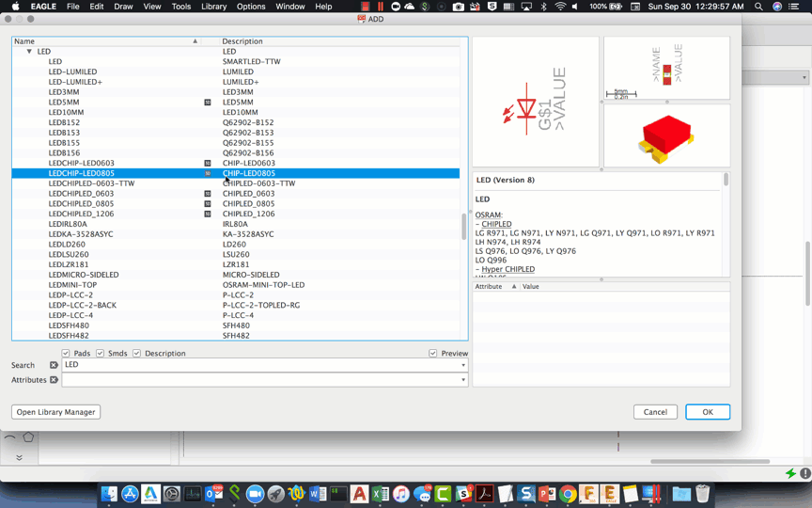
Task: Open Google Chrome from the dock
Action: click(x=568, y=494)
